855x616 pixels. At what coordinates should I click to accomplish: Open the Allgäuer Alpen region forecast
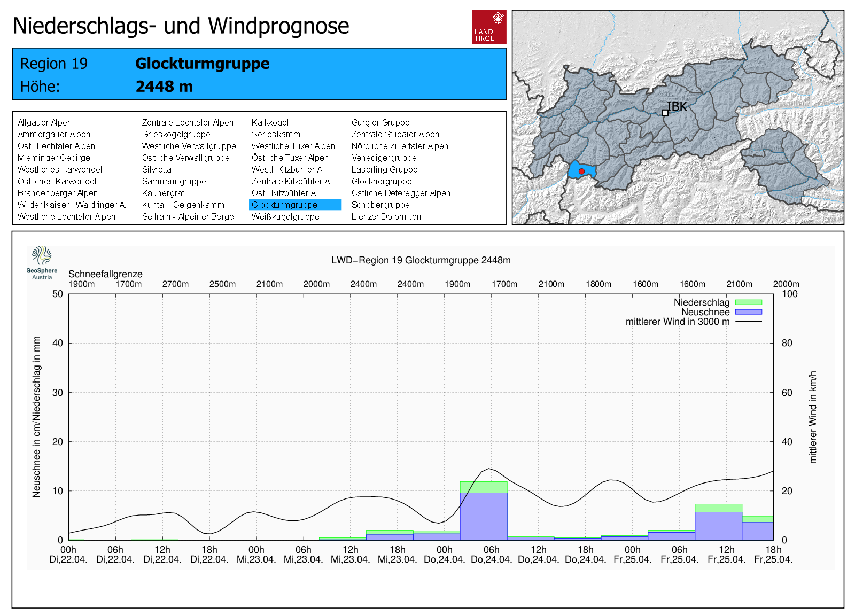(x=44, y=122)
